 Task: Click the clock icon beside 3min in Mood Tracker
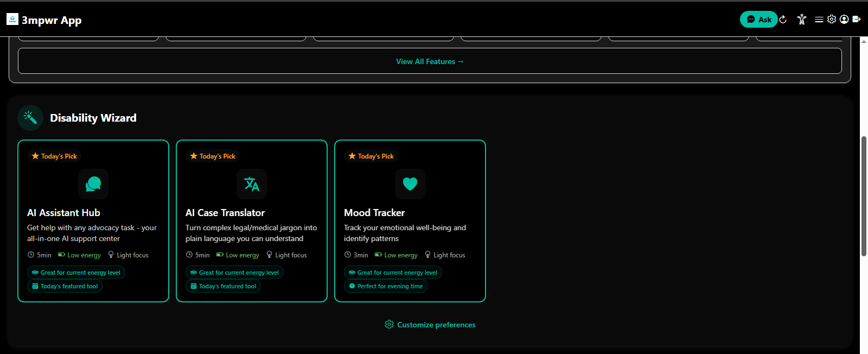coord(348,255)
